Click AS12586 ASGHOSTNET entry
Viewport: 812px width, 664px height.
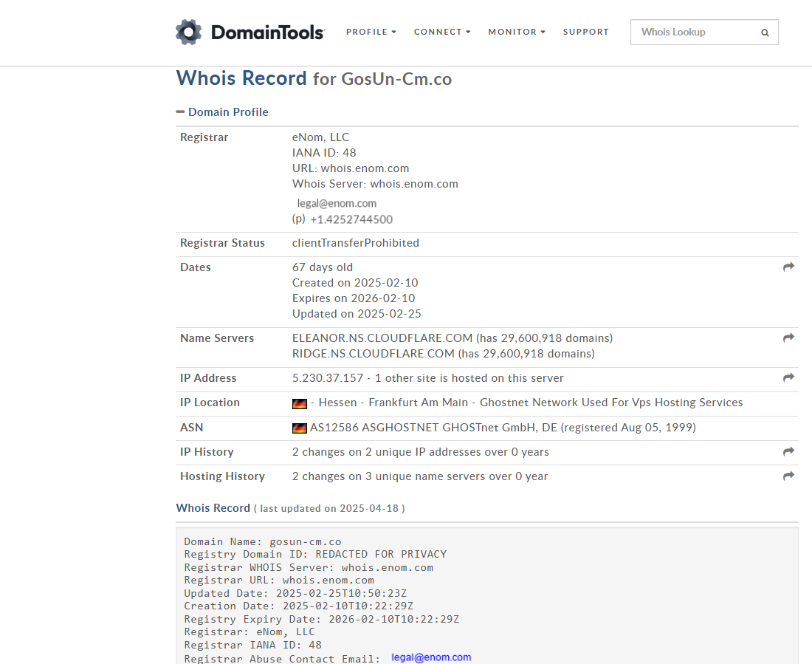(x=502, y=428)
